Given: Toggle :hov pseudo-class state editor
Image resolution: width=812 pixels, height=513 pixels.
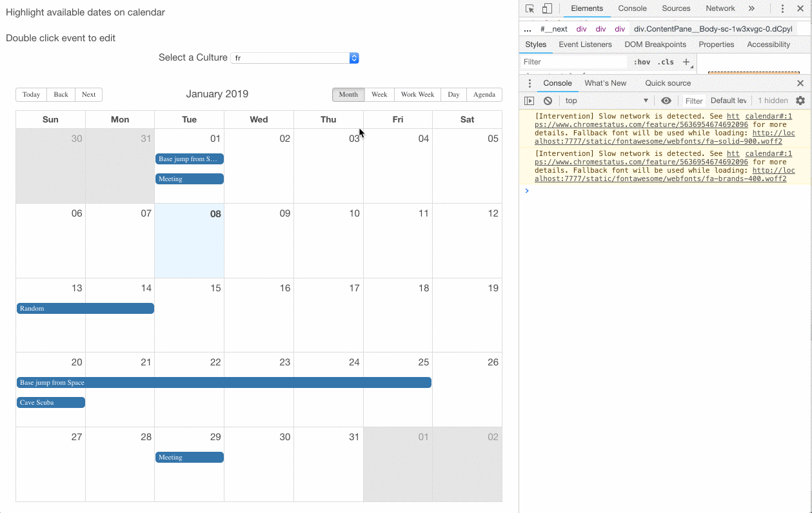Looking at the screenshot, I should click(642, 62).
